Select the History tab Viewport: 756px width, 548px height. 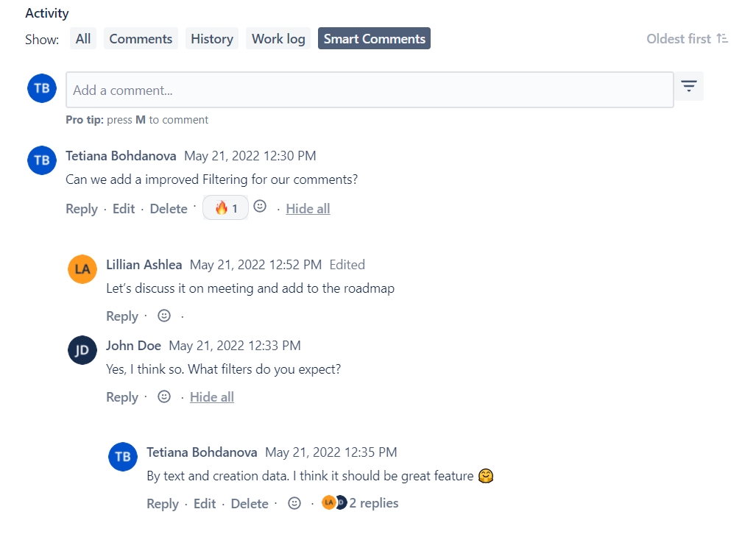pos(212,39)
